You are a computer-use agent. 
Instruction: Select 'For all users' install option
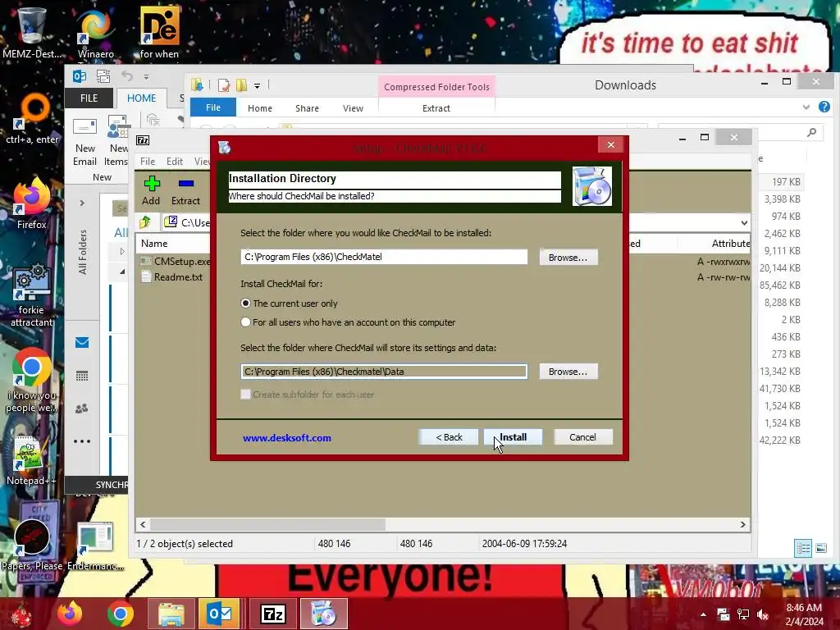tap(348, 322)
